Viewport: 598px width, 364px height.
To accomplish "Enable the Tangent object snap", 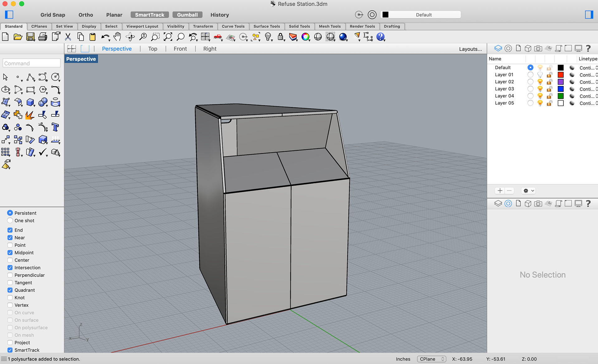I will [10, 282].
